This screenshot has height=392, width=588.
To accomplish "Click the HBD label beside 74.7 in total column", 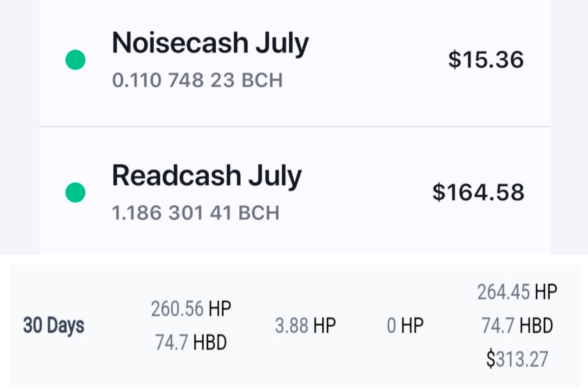I will (x=536, y=325).
